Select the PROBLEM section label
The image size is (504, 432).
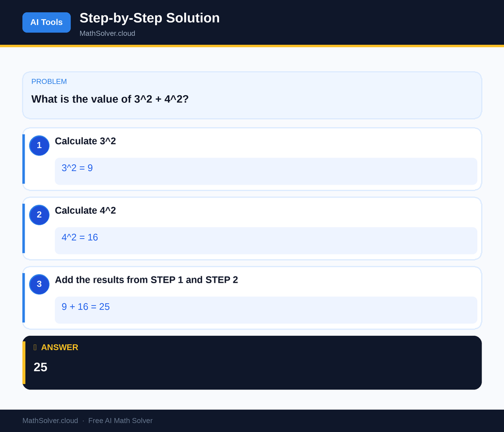49,81
